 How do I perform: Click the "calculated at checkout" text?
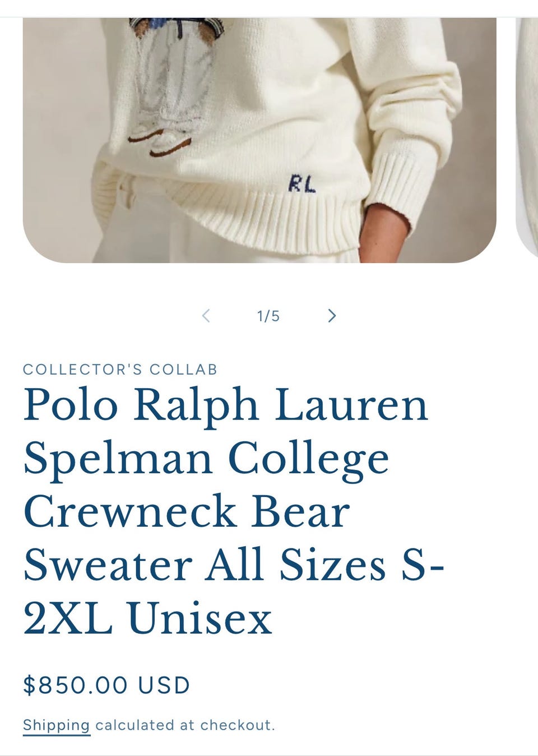(x=185, y=725)
